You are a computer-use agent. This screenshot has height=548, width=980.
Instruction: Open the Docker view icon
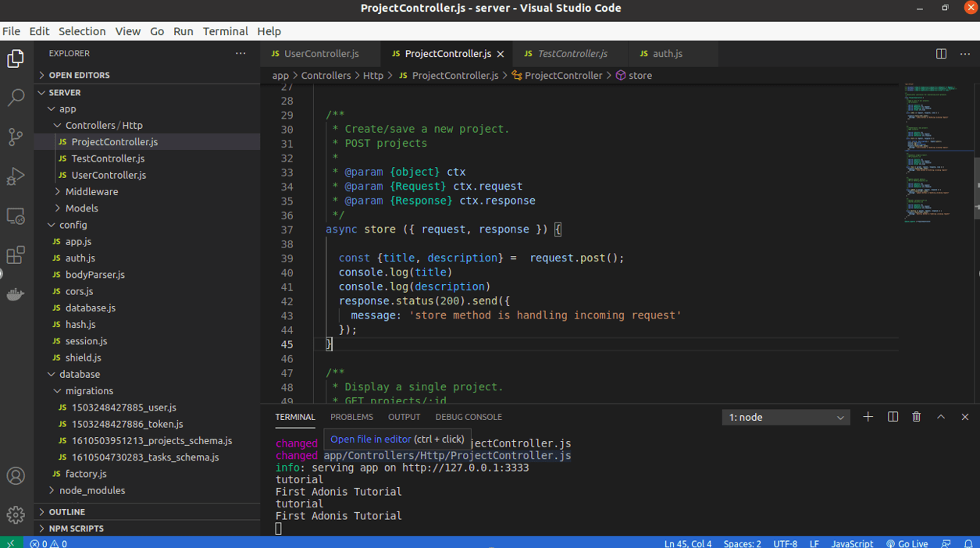click(x=16, y=294)
